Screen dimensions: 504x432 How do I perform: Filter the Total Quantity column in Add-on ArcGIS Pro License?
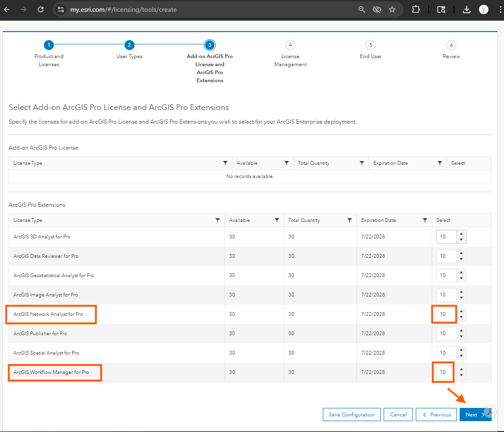pos(361,163)
